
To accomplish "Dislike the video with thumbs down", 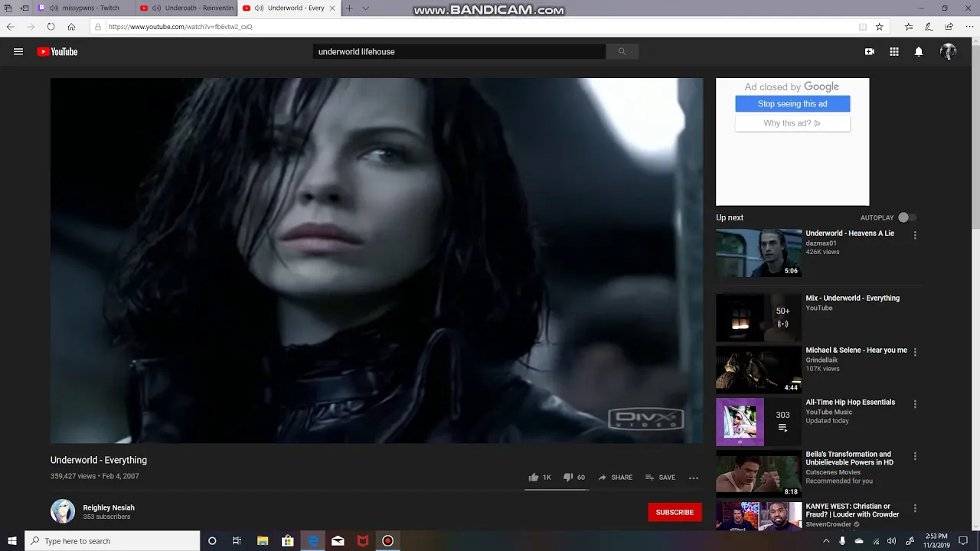I will pos(568,478).
